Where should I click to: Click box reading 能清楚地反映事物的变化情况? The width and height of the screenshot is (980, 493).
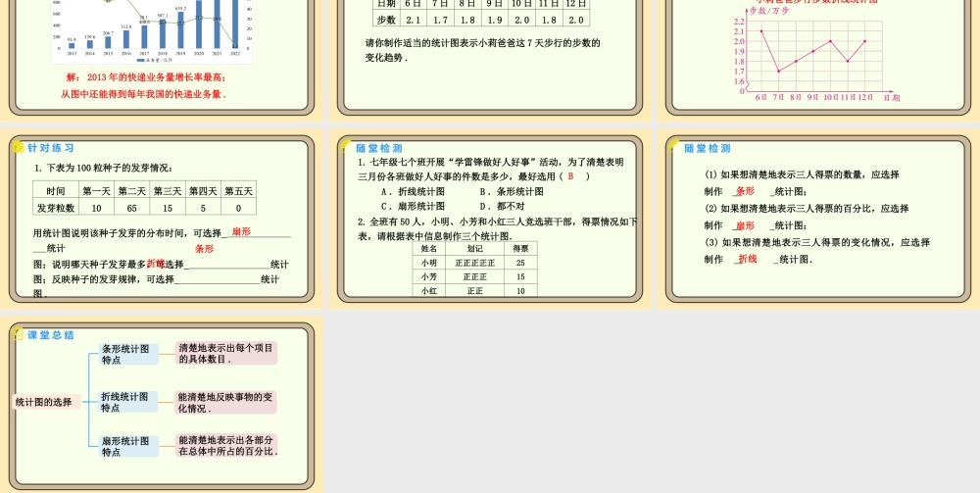pyautogui.click(x=225, y=403)
